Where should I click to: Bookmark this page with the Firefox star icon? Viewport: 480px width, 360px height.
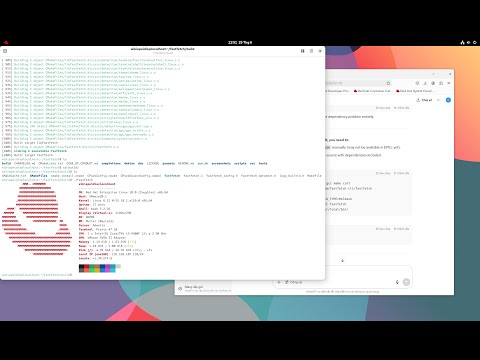[x=388, y=83]
